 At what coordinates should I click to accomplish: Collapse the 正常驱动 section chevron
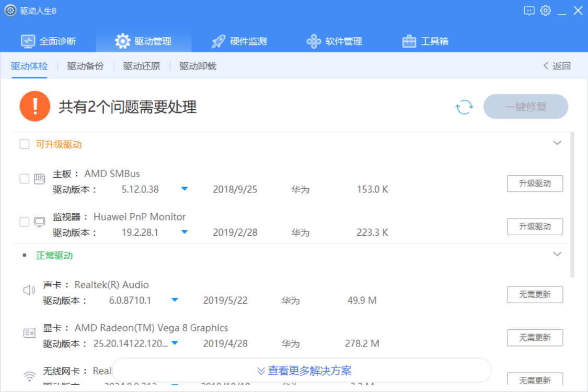click(x=557, y=254)
